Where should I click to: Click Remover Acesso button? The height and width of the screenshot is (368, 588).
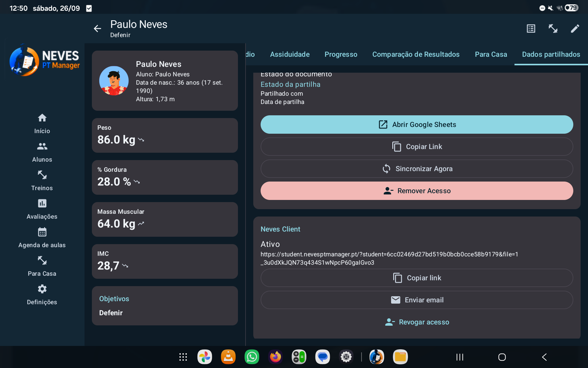click(417, 191)
